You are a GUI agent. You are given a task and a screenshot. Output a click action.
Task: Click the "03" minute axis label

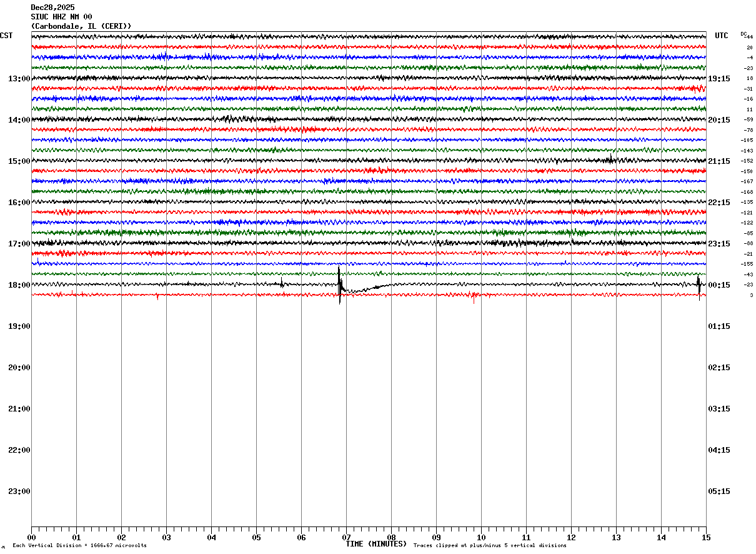[x=166, y=538]
